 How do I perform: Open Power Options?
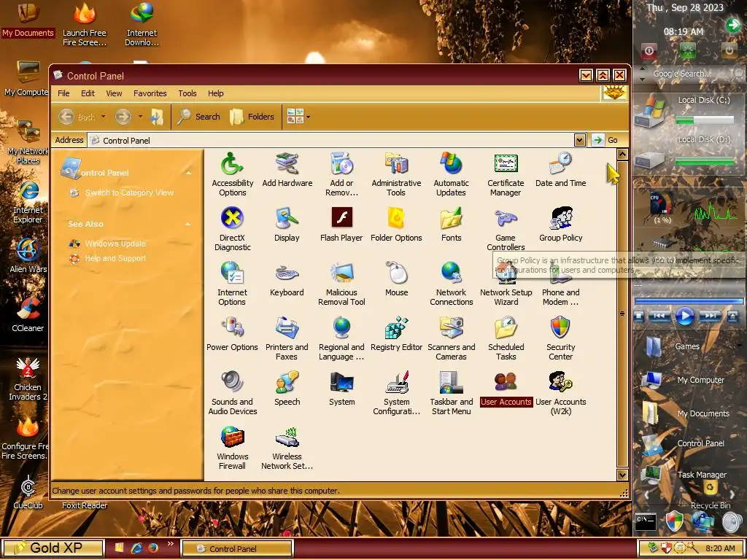click(232, 334)
